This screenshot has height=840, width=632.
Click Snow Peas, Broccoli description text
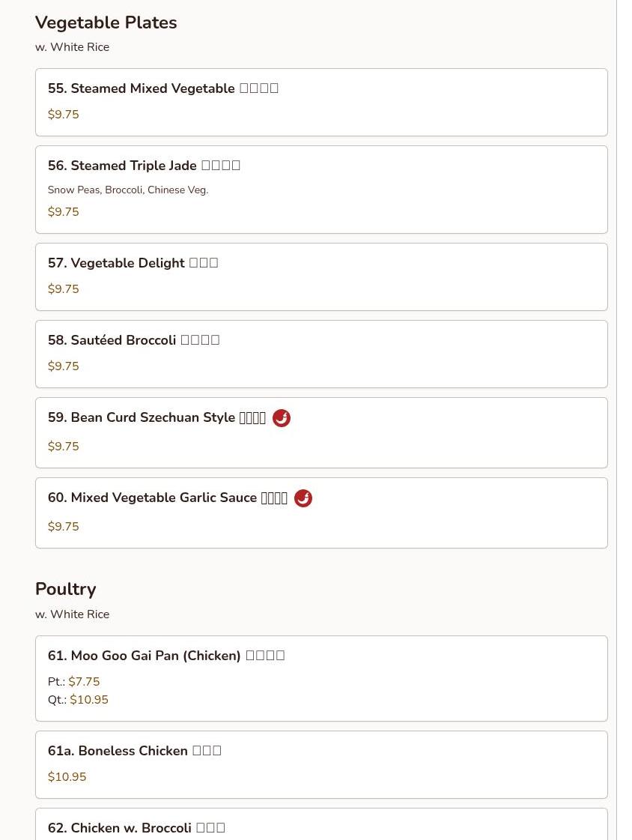(128, 190)
